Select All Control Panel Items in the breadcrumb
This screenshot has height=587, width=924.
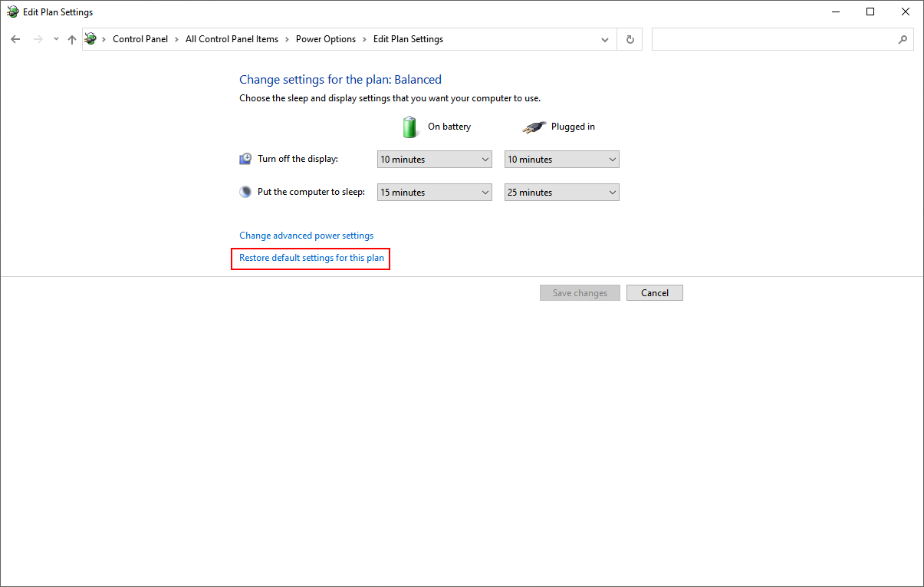232,38
